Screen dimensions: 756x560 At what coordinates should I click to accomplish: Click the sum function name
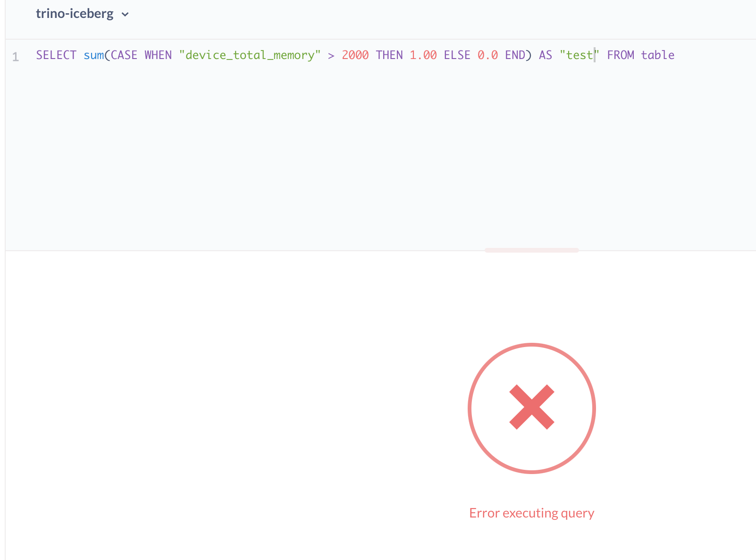tap(93, 55)
